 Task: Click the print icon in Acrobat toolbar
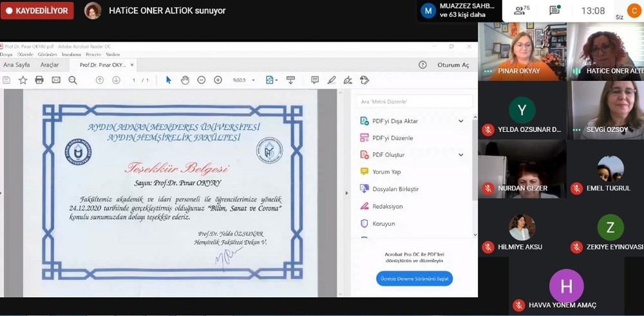(39, 80)
